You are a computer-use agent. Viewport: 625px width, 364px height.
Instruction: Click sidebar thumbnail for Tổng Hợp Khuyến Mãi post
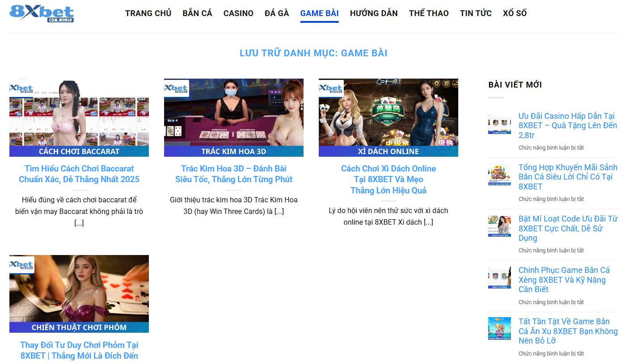(x=499, y=175)
